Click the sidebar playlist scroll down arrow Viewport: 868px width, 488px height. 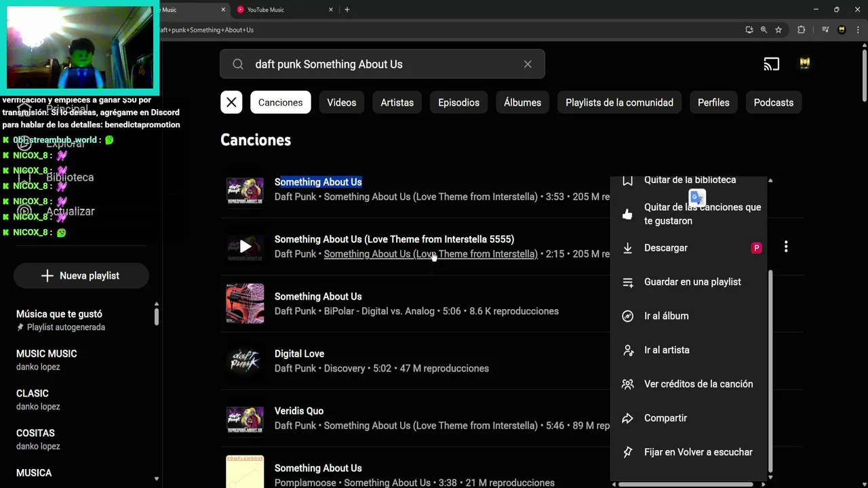tap(157, 479)
